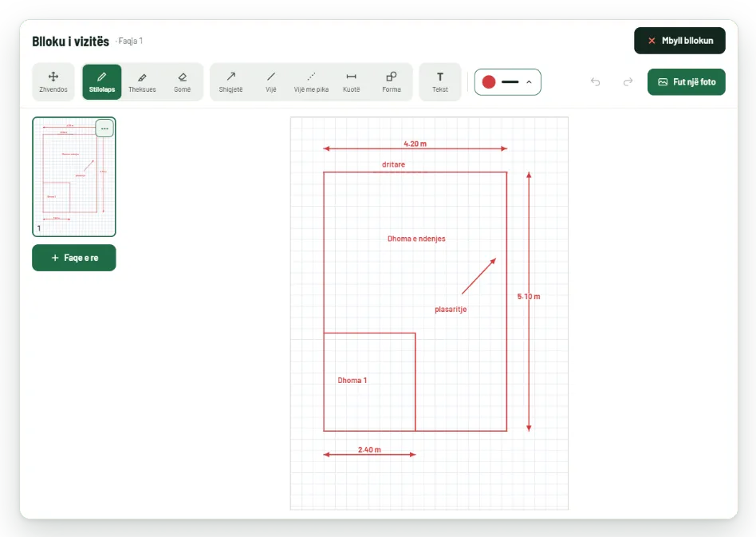Select the Zhvendos move tool
Image resolution: width=756 pixels, height=537 pixels.
tap(53, 82)
